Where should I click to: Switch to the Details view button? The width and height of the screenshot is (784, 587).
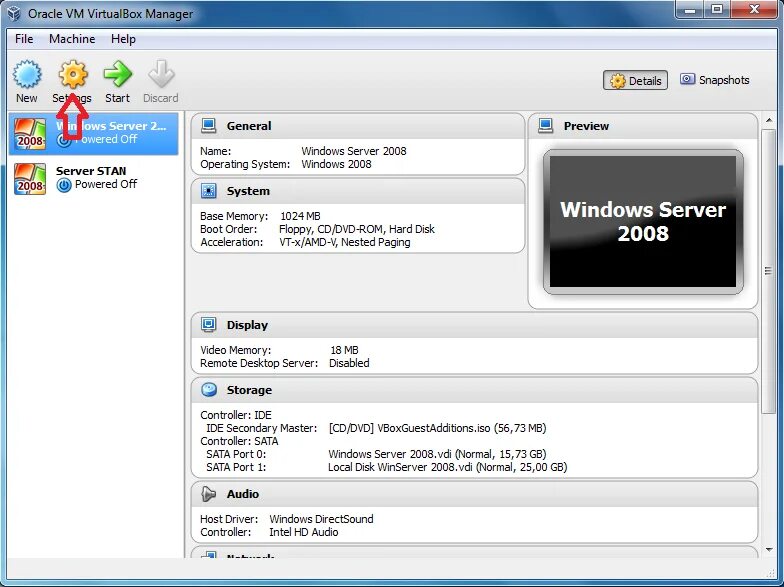(636, 80)
